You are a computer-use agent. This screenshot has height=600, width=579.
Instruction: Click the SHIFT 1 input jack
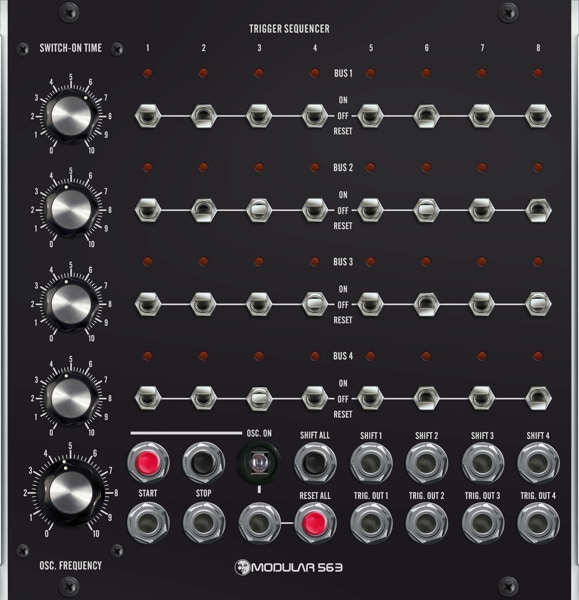[x=371, y=463]
